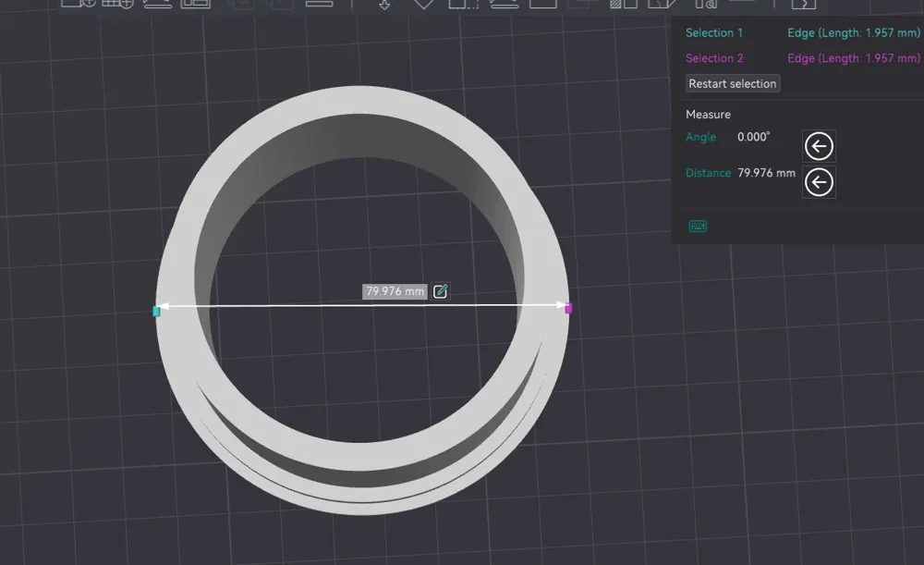Select the magenta edge marker on the ring
The image size is (924, 565).
click(568, 309)
